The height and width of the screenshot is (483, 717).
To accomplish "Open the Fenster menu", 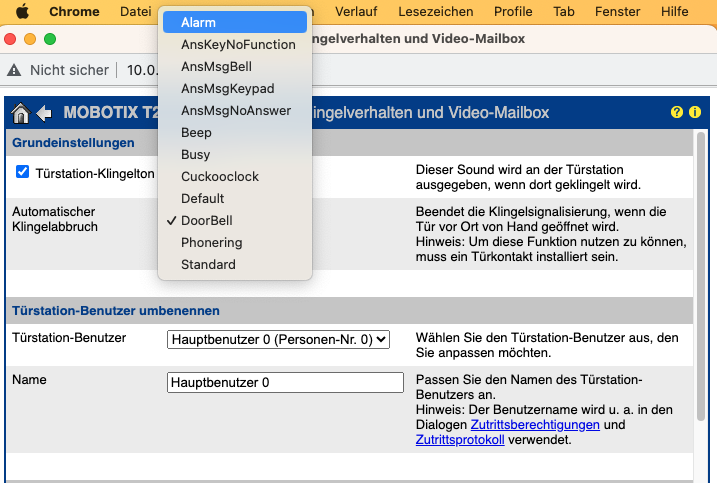I will tap(617, 11).
